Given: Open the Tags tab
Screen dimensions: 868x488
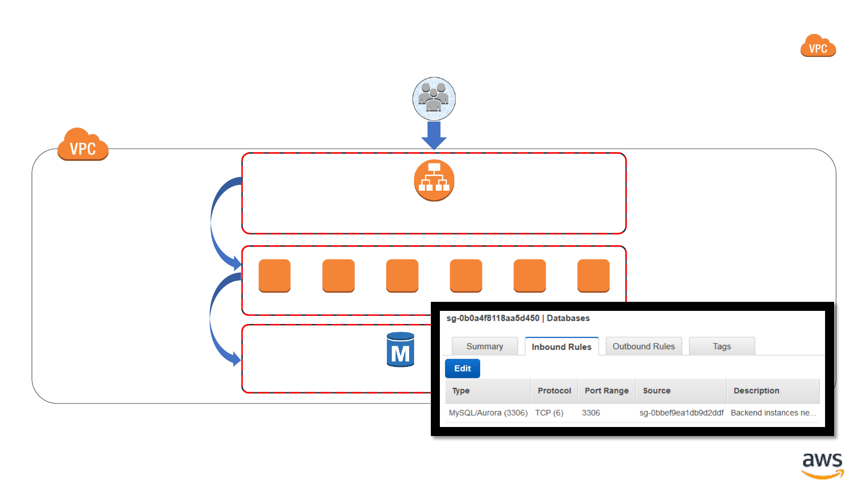Looking at the screenshot, I should click(x=722, y=346).
